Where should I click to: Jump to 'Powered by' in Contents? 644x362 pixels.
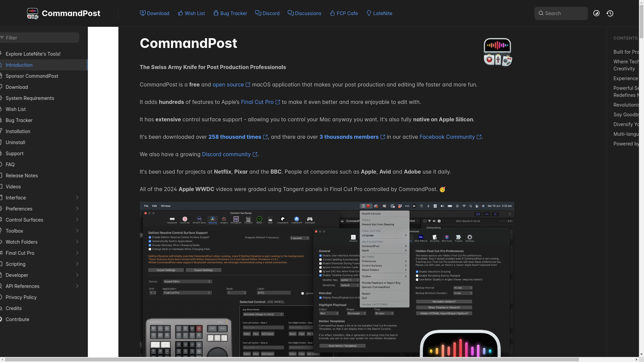(x=626, y=144)
